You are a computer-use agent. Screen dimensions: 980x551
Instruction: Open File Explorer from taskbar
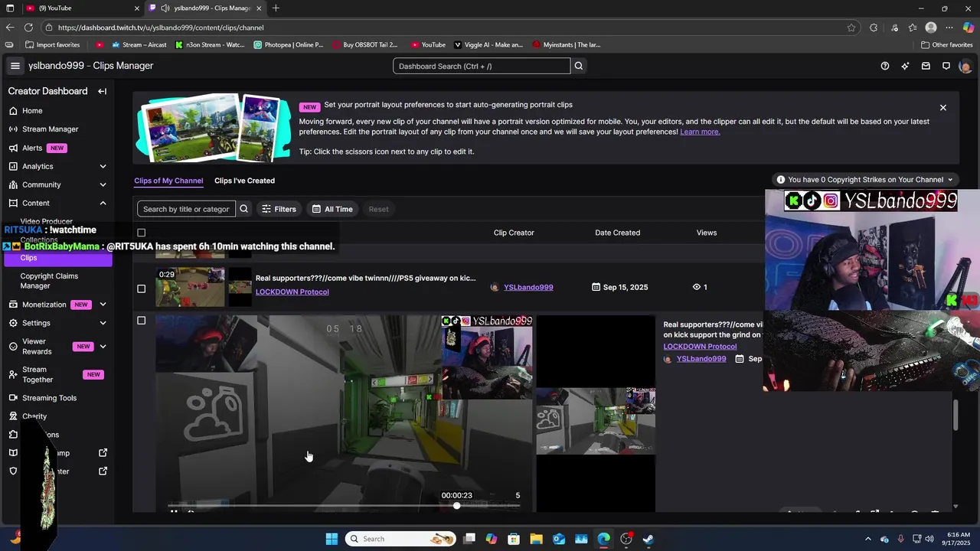[x=536, y=539]
